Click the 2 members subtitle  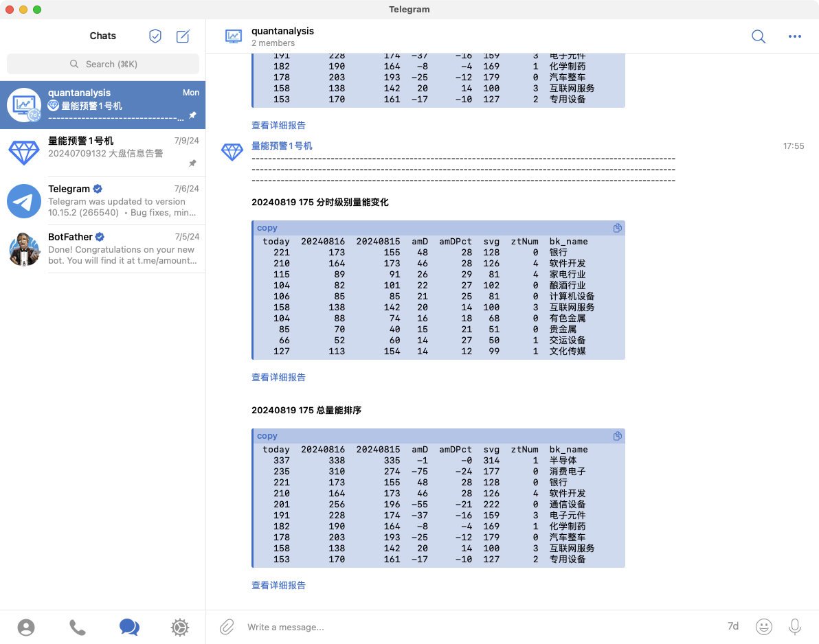pyautogui.click(x=273, y=43)
